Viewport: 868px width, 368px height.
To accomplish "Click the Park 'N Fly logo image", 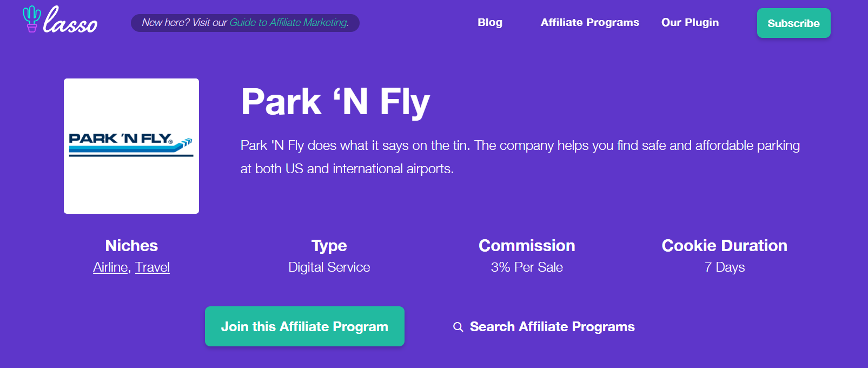I will click(x=131, y=146).
